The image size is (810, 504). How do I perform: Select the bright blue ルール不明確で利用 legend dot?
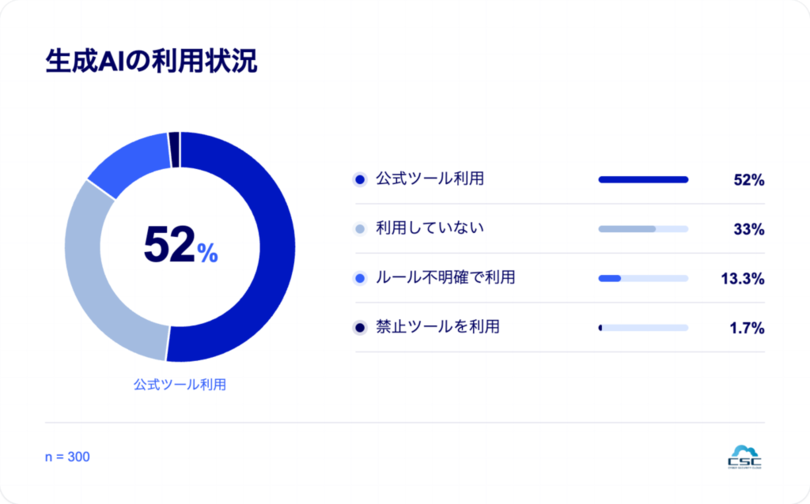[360, 279]
